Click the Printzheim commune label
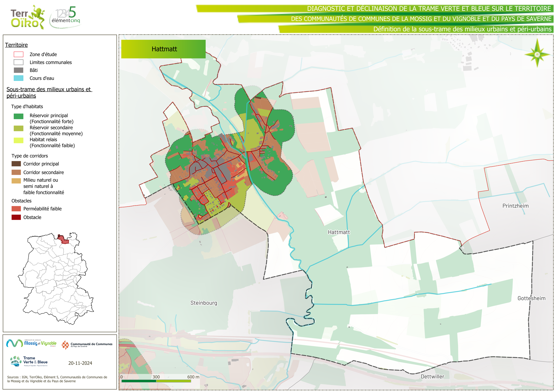Viewport: 555px width, 392px height. tap(515, 206)
